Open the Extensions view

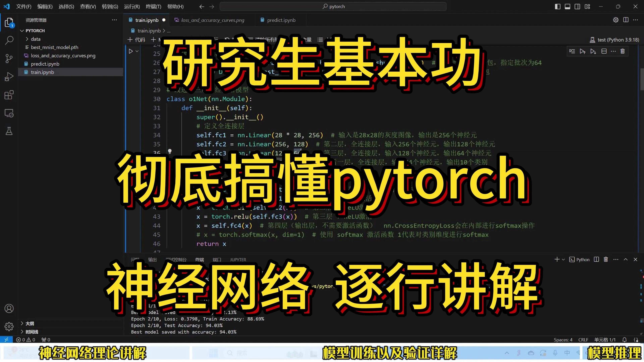[9, 95]
